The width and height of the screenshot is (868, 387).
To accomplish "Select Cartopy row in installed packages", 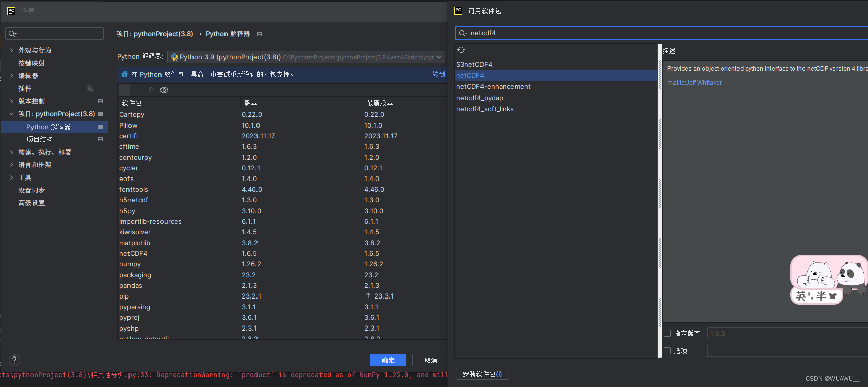I will pyautogui.click(x=282, y=115).
